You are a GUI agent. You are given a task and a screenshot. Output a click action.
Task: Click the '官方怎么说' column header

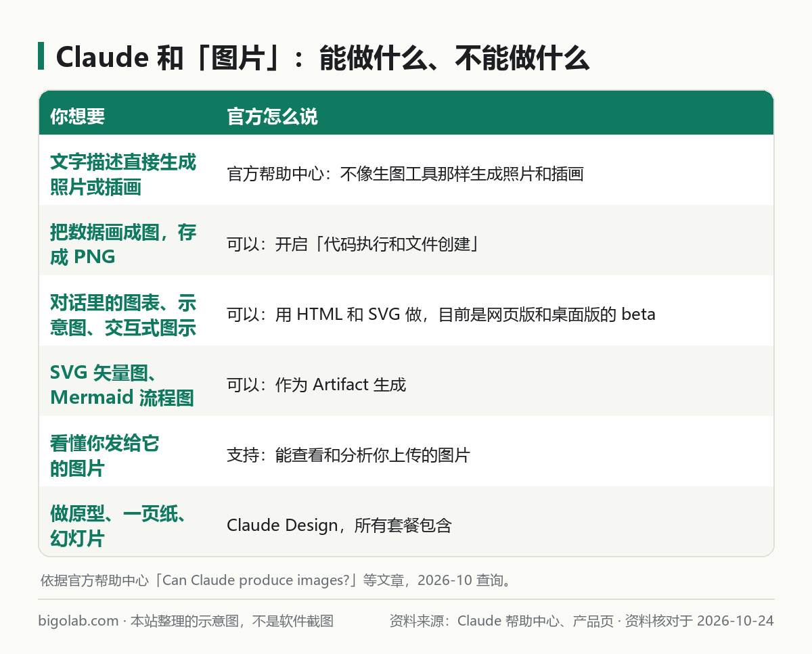pyautogui.click(x=272, y=116)
